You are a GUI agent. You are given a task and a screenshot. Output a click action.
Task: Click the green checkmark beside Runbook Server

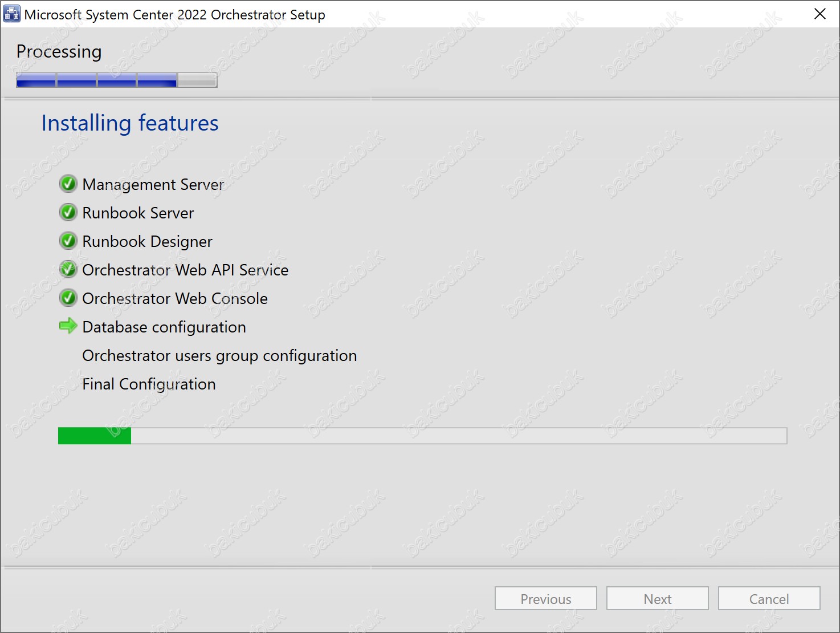click(x=68, y=212)
